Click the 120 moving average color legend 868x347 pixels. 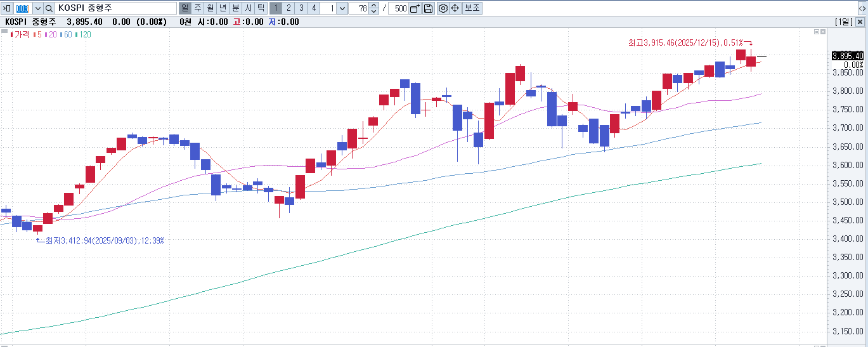pos(84,34)
